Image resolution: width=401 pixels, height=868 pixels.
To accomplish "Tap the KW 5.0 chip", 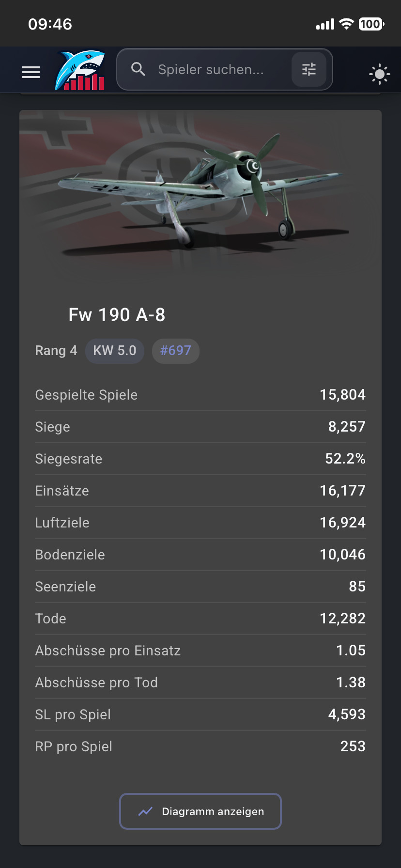I will [x=115, y=351].
